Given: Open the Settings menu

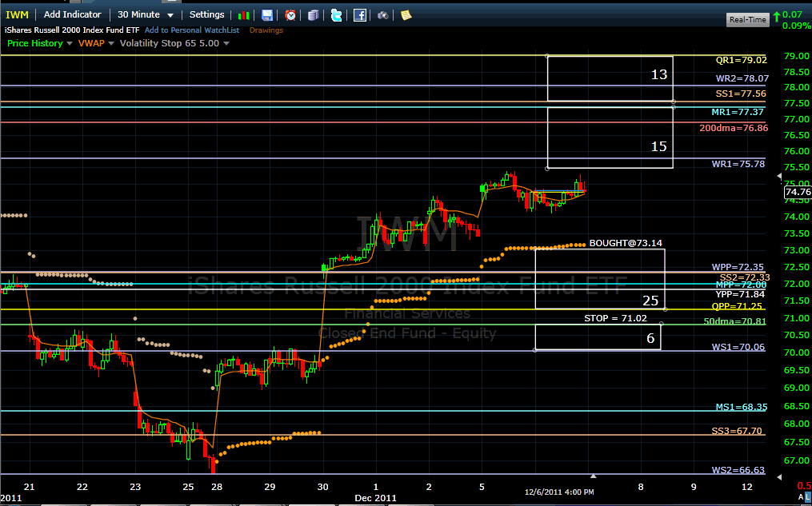Looking at the screenshot, I should (206, 14).
